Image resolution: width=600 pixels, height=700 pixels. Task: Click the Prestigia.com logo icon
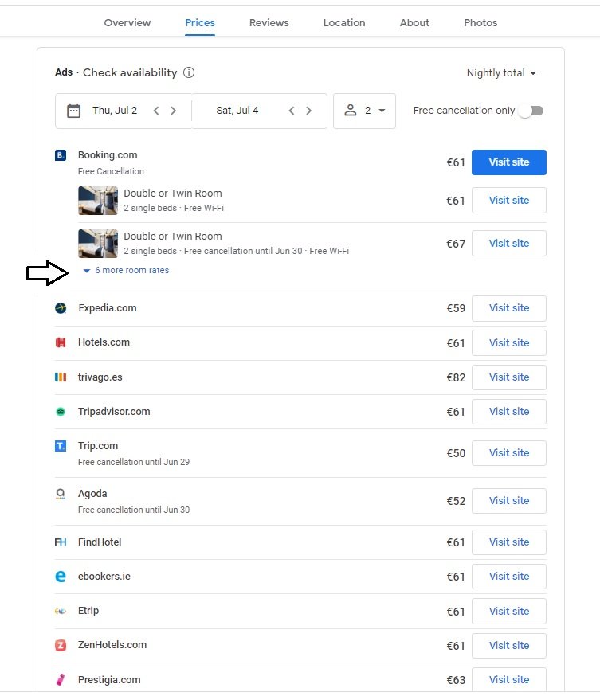(x=61, y=679)
